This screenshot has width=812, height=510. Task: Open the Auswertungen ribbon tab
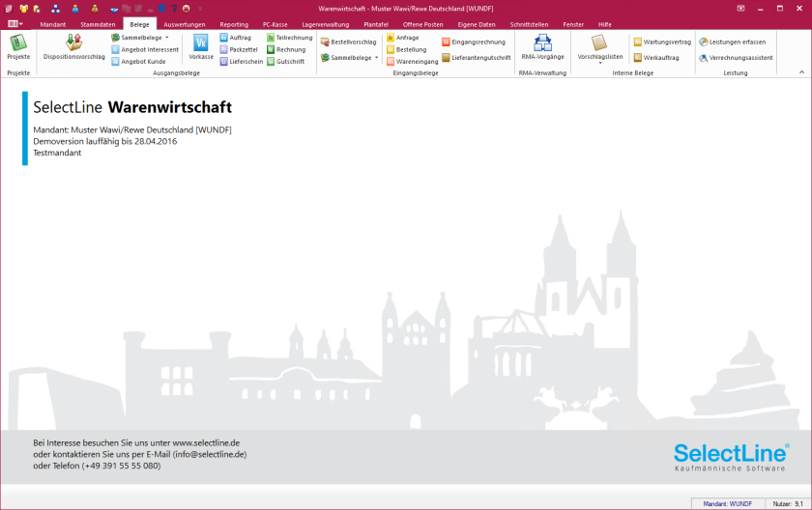(185, 24)
